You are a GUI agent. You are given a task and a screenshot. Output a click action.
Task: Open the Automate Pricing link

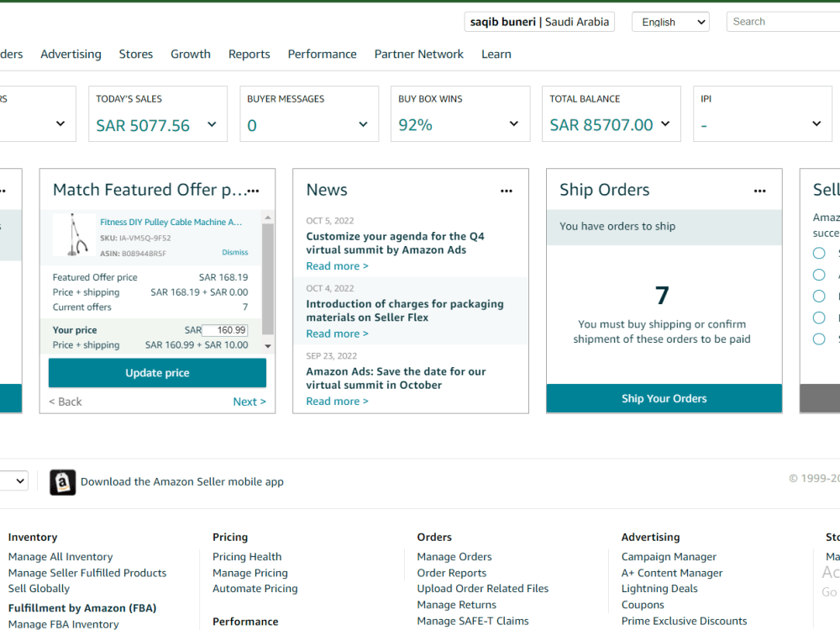click(x=255, y=588)
